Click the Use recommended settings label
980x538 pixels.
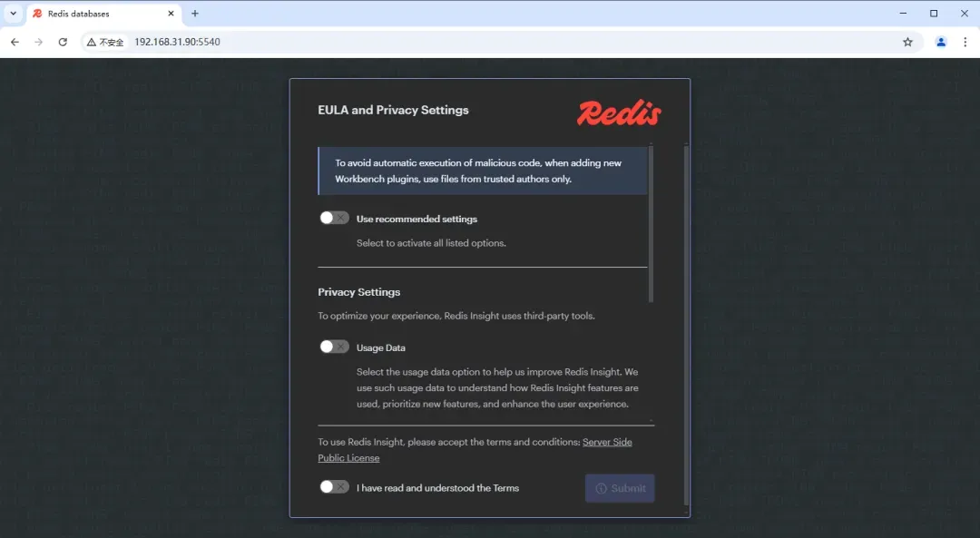pyautogui.click(x=416, y=219)
